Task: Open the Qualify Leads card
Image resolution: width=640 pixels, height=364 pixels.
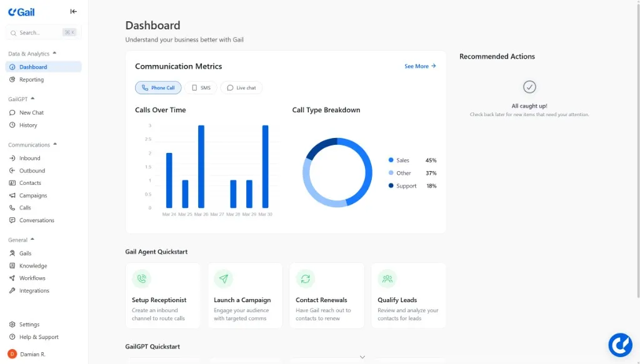Action: [409, 295]
